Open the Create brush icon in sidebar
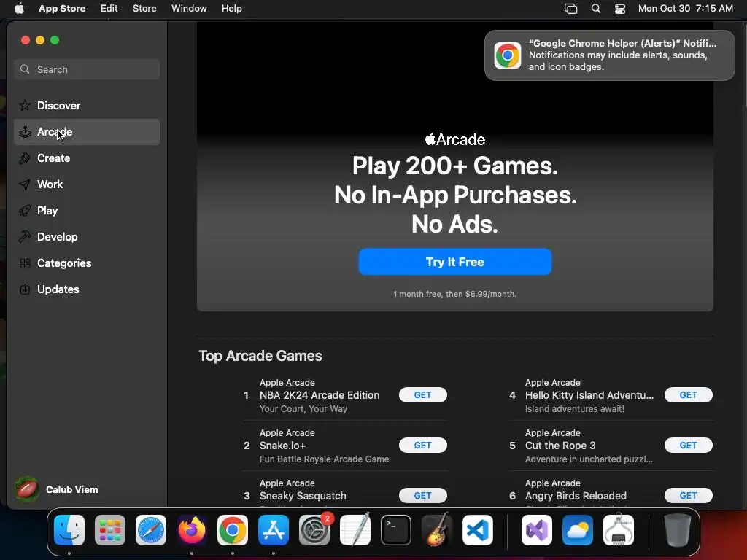The height and width of the screenshot is (560, 747). 25,158
